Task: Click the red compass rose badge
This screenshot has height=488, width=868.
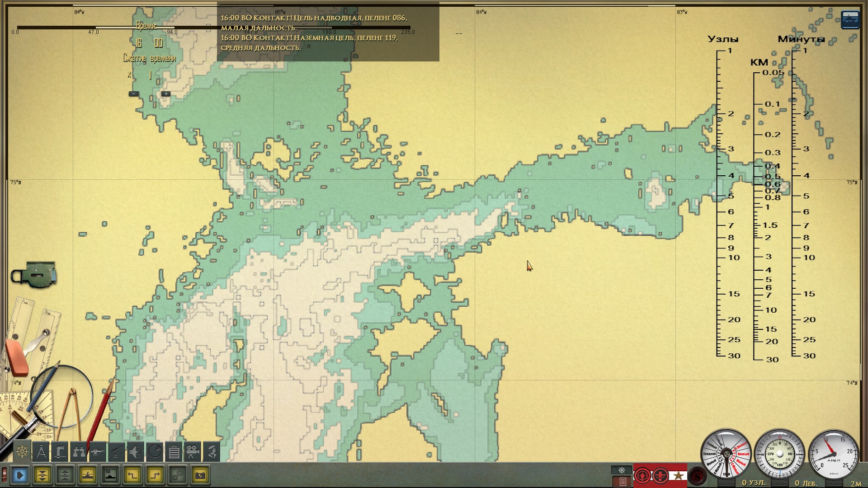Action: click(642, 476)
